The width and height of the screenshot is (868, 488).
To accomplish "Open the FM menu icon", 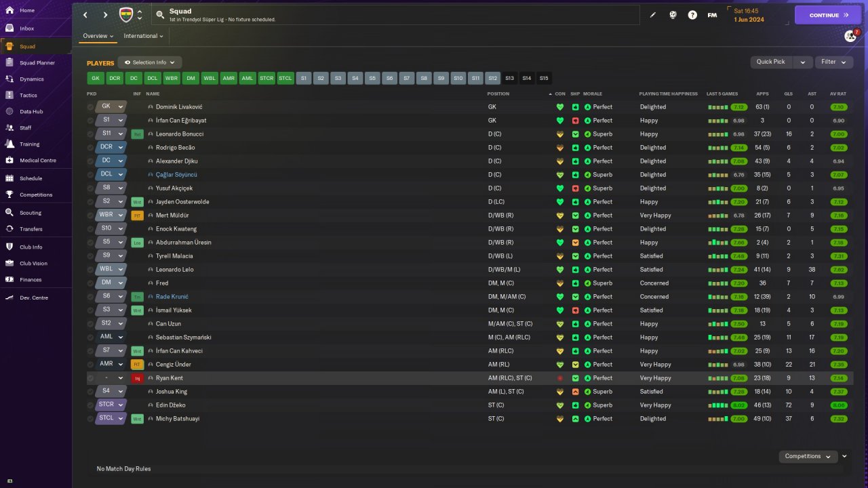I will 712,15.
